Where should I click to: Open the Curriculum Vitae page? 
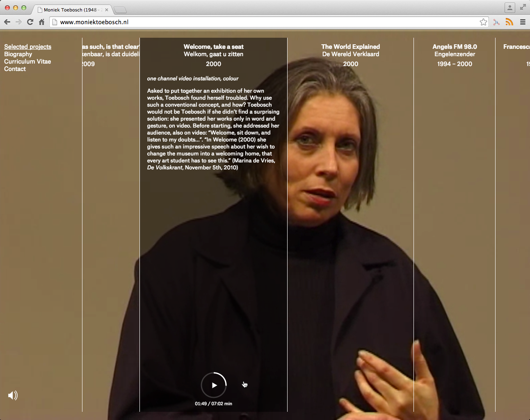point(27,62)
